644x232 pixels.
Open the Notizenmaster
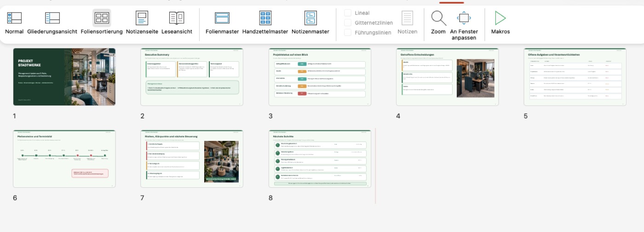coord(310,22)
